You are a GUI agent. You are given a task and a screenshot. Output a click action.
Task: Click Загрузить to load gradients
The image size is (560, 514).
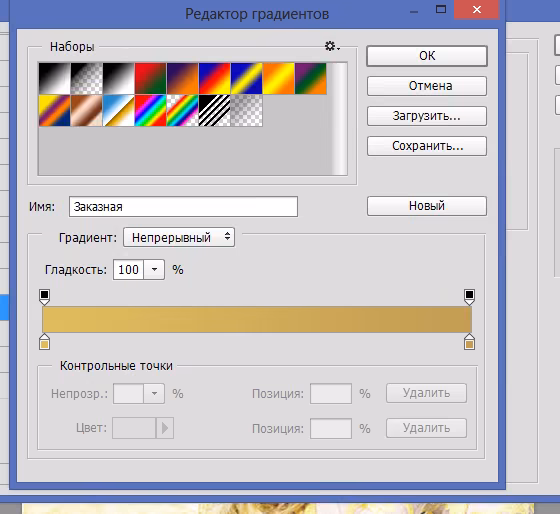(x=427, y=116)
